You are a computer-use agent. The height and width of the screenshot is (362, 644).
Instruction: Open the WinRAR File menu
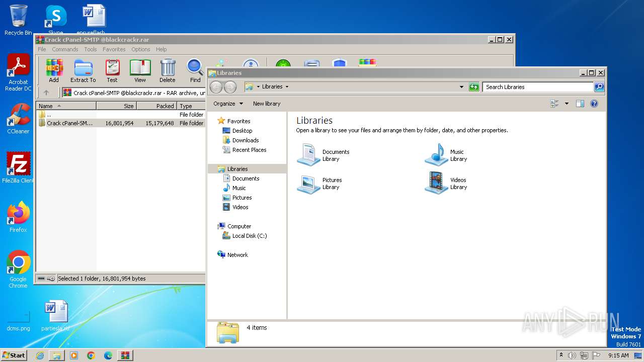(42, 49)
